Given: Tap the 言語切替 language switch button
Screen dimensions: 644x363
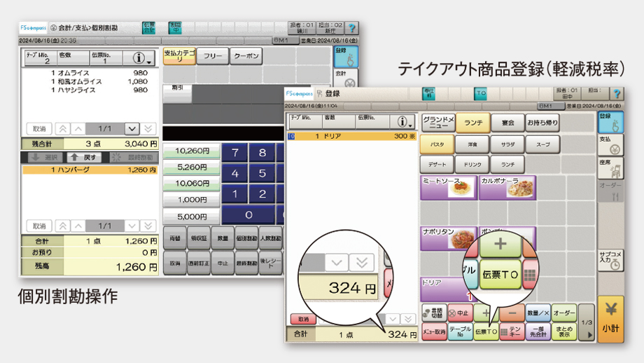Looking at the screenshot, I should (x=434, y=313).
